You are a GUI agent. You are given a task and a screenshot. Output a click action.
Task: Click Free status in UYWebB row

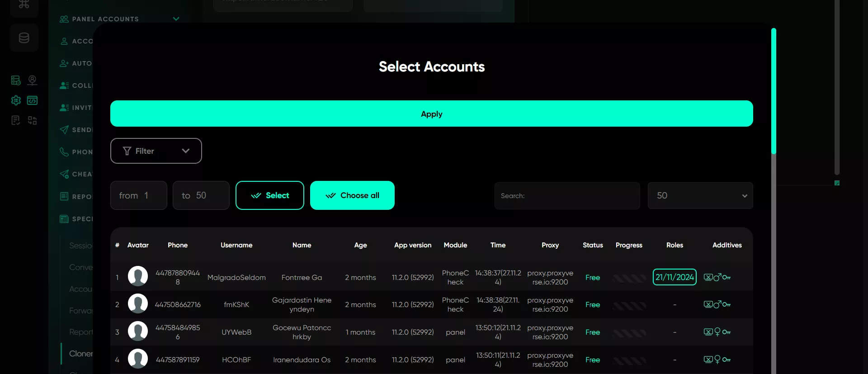pyautogui.click(x=593, y=332)
